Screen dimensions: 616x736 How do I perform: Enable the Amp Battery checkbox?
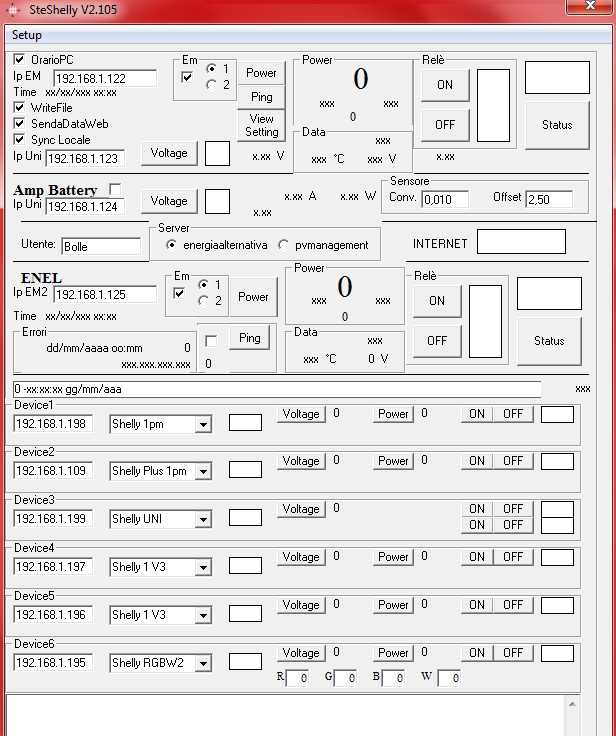[x=115, y=189]
